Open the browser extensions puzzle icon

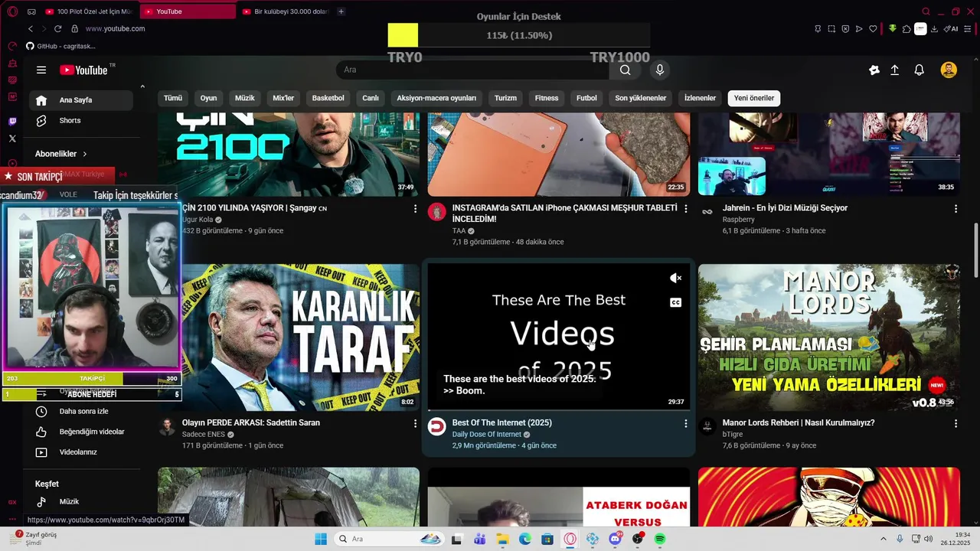[906, 29]
